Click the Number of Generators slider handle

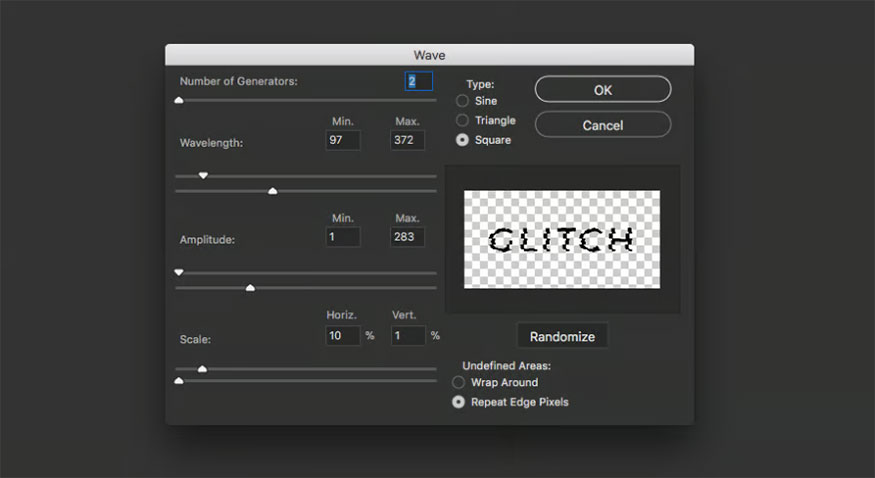179,100
